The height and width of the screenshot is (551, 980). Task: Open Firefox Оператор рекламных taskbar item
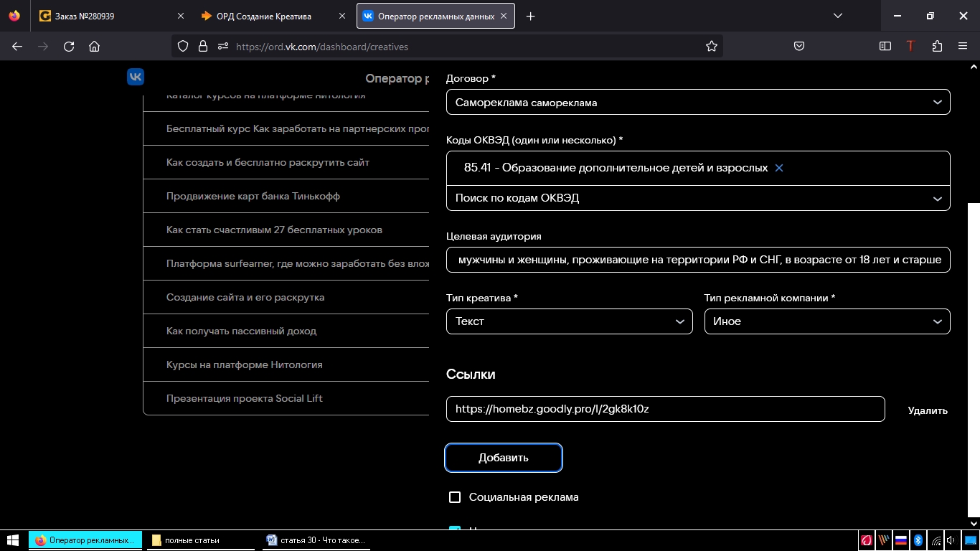[86, 540]
